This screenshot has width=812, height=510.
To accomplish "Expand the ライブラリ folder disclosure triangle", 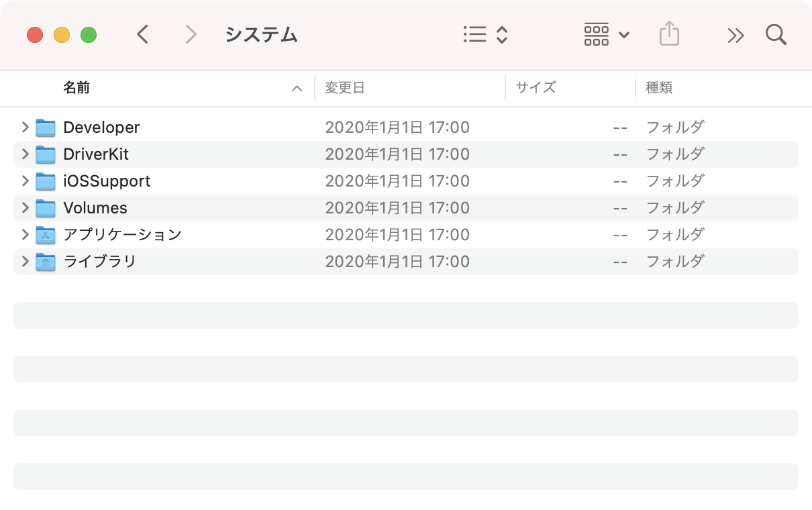I will click(24, 261).
